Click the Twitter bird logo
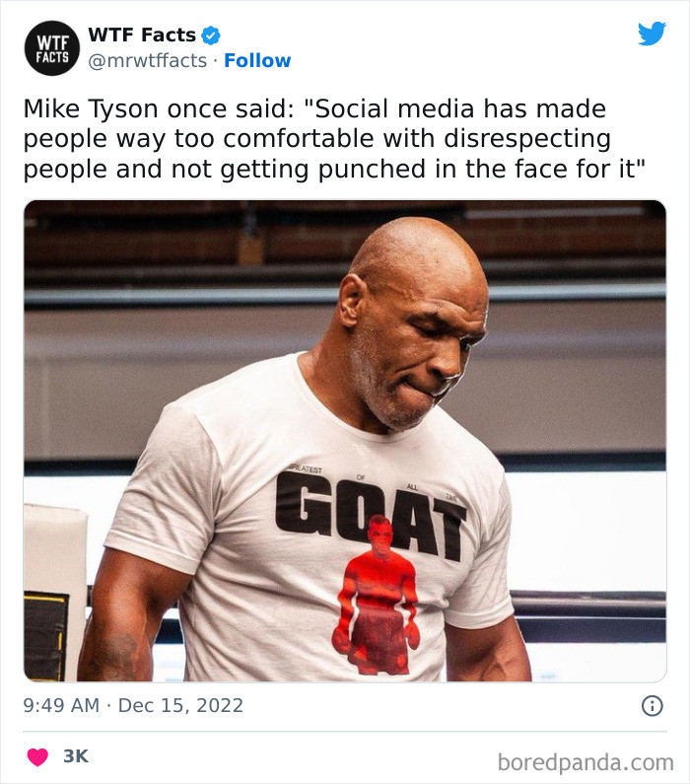This screenshot has height=784, width=690. click(x=652, y=35)
